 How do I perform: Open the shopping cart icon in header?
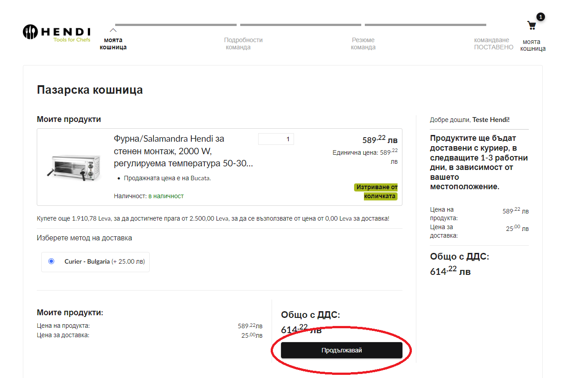coord(532,26)
